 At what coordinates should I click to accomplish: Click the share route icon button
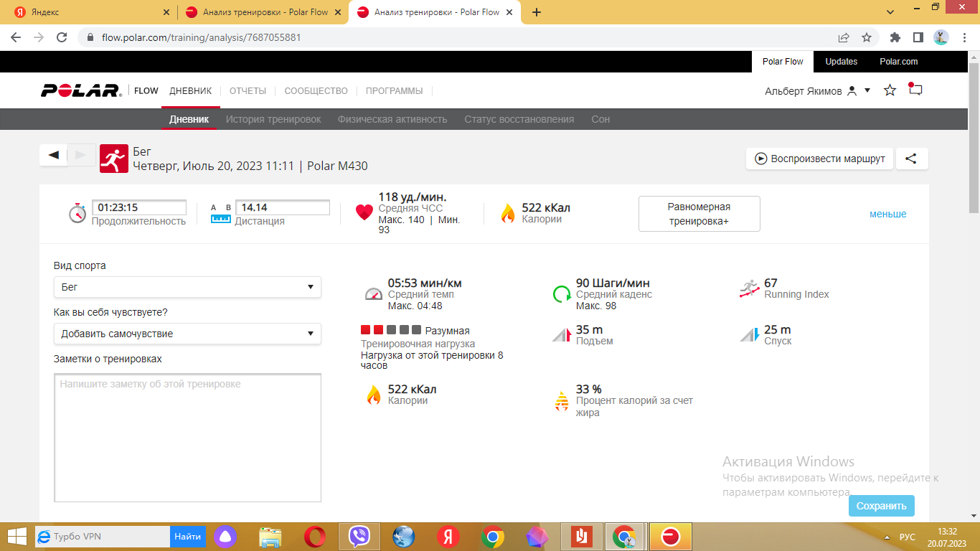point(911,159)
